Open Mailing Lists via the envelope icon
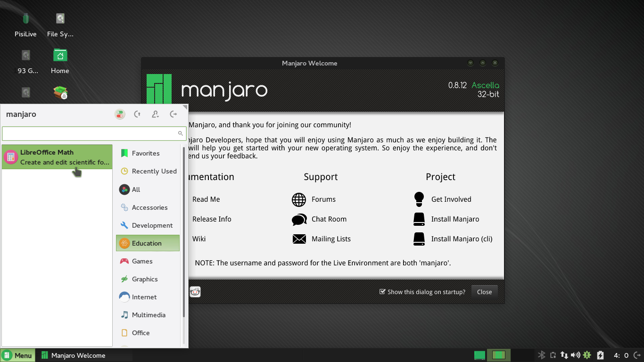 pos(299,239)
